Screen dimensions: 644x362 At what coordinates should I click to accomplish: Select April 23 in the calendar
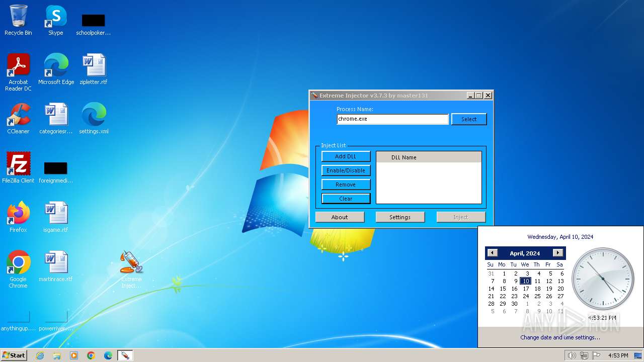click(x=514, y=296)
